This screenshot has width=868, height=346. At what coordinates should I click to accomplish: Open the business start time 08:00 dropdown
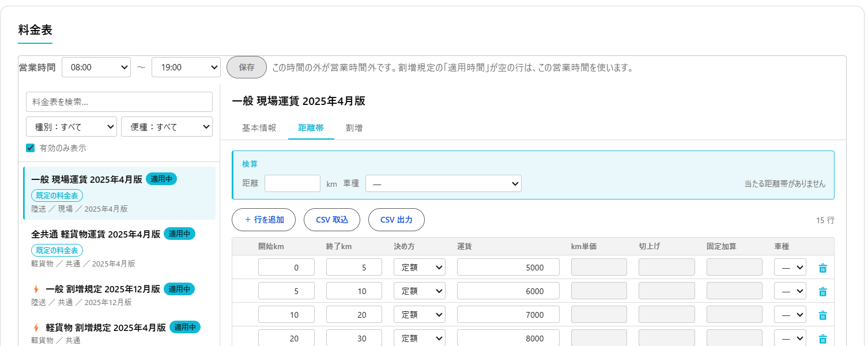96,67
